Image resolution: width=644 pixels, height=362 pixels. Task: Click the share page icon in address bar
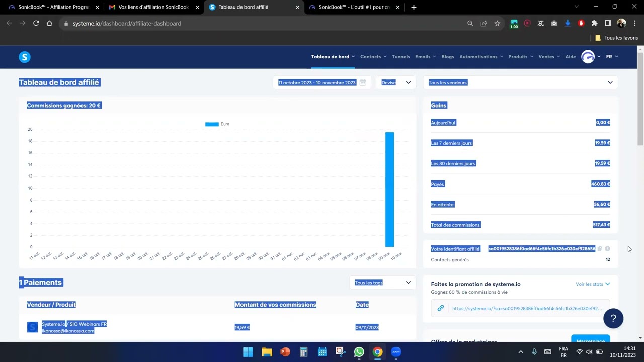[x=484, y=23]
